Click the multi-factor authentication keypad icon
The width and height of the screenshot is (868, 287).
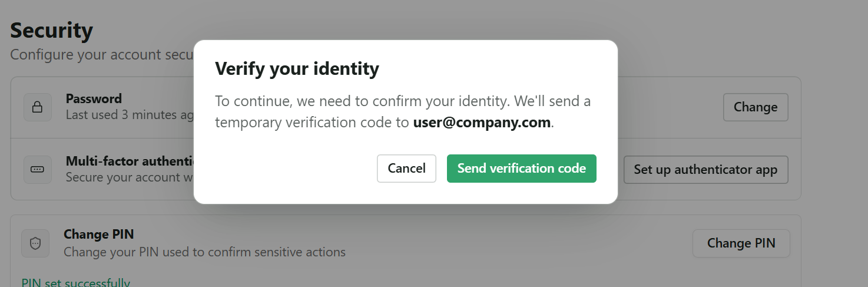(x=37, y=170)
